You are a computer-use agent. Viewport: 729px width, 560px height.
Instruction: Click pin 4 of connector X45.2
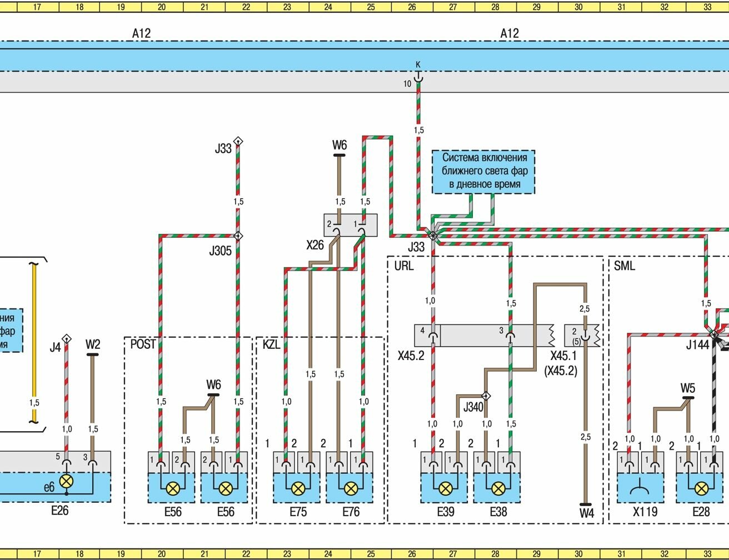coord(432,336)
